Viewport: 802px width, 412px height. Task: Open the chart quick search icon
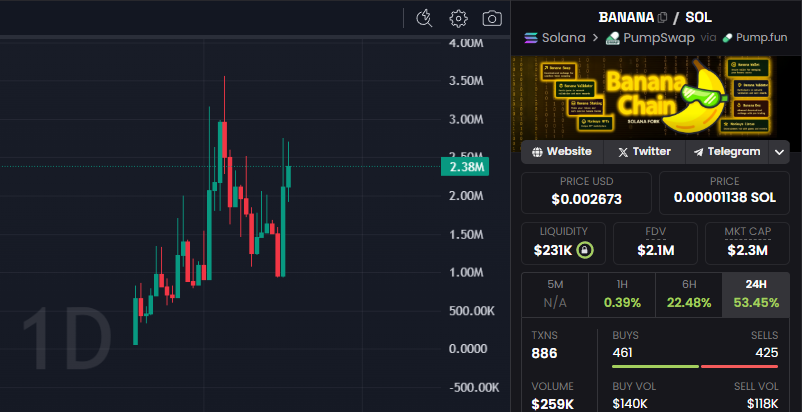tap(424, 18)
